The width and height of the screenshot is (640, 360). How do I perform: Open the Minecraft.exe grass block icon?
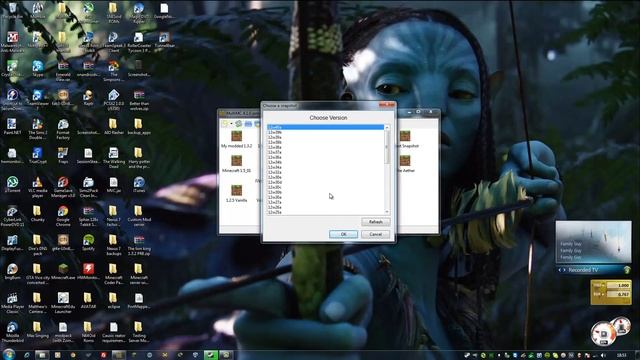click(63, 272)
